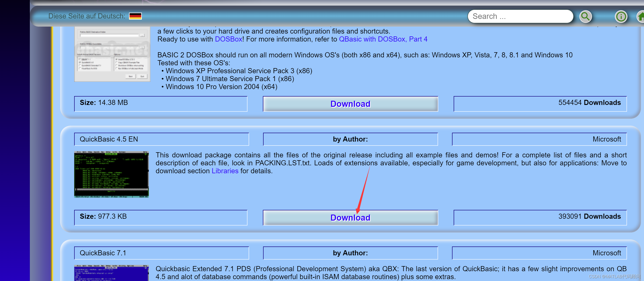Download QuickBasic 4.5 EN
Viewport: 644px width, 281px height.
coord(350,218)
